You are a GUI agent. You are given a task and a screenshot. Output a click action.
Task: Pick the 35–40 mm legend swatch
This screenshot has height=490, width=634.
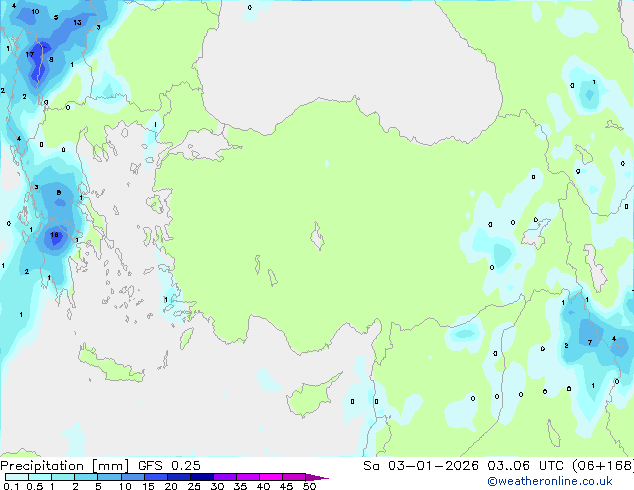247,477
